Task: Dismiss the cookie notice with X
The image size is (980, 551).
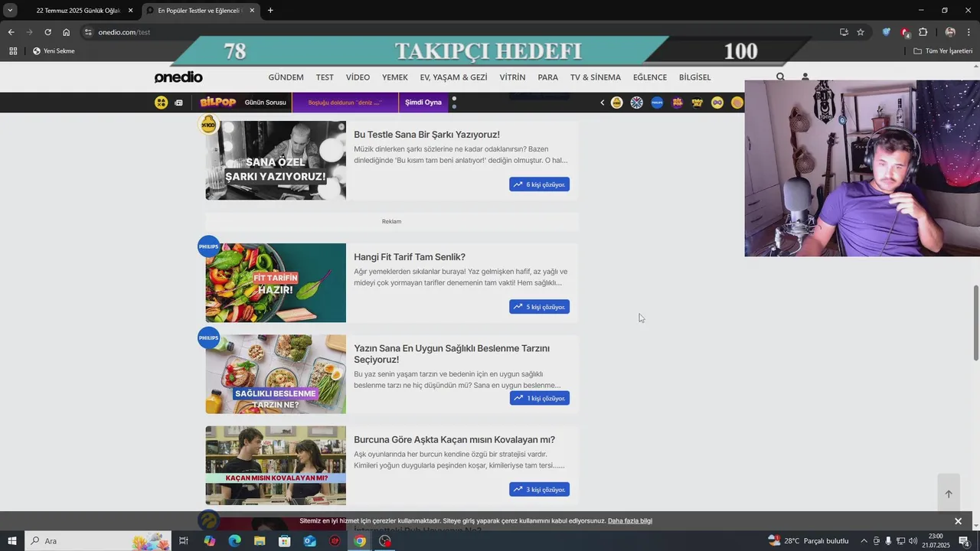Action: (958, 521)
